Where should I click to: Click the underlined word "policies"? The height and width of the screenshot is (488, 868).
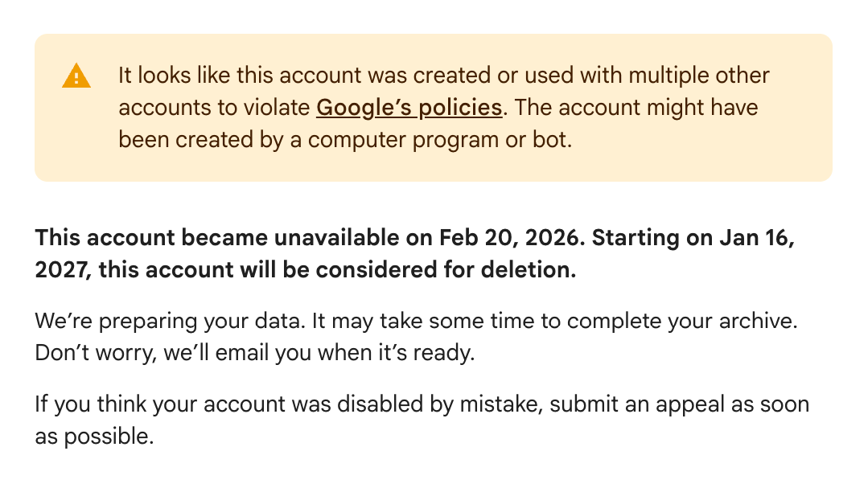(460, 107)
